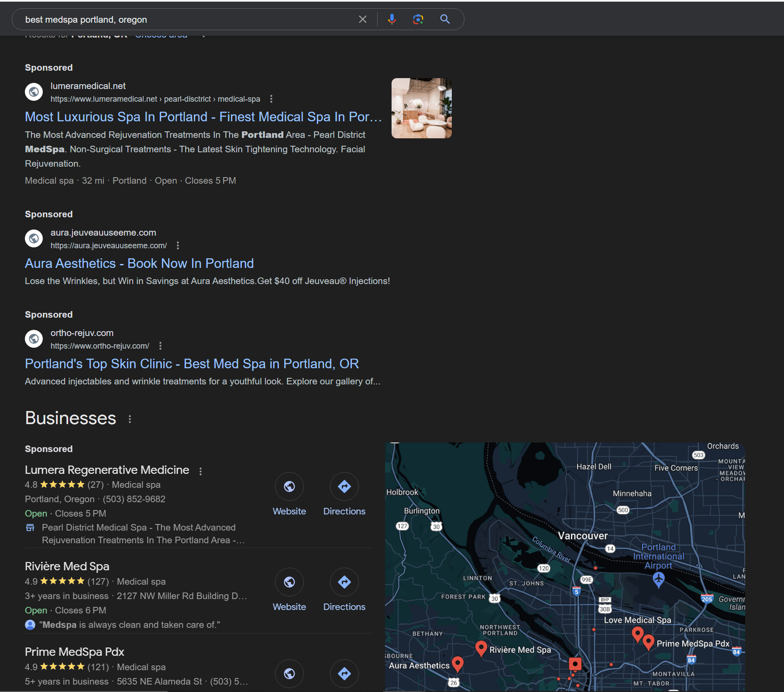Click Directions label under Lumera Regenerative Medicine

click(x=344, y=511)
